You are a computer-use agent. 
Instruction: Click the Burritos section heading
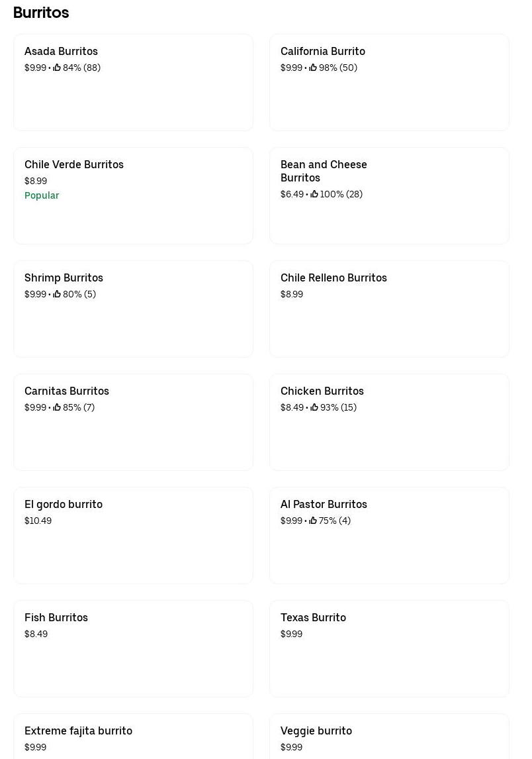click(x=41, y=13)
